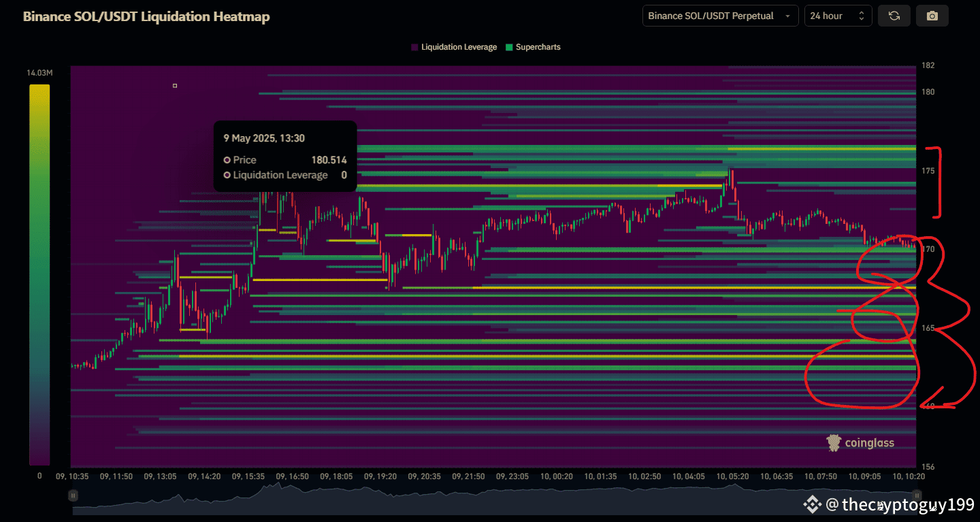This screenshot has height=522, width=980.
Task: Open the Binance SOL/USDT Perpetual dropdown
Action: [720, 15]
